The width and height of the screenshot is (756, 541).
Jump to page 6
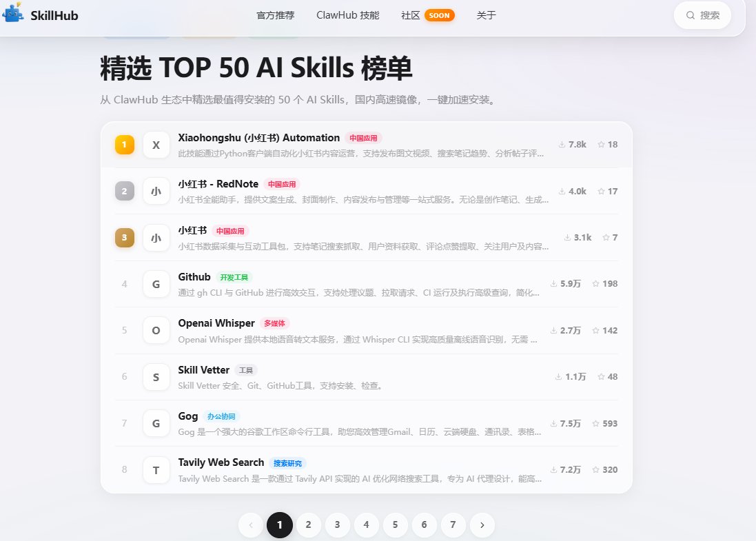coord(425,525)
